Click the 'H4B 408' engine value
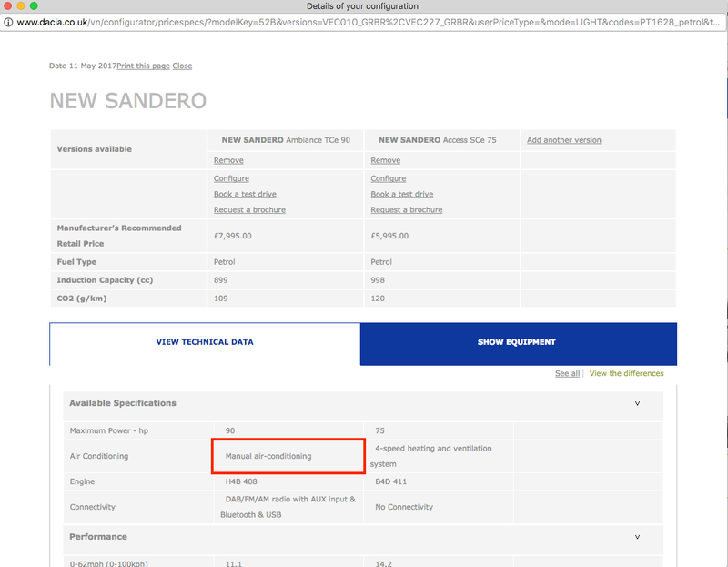 click(x=241, y=481)
